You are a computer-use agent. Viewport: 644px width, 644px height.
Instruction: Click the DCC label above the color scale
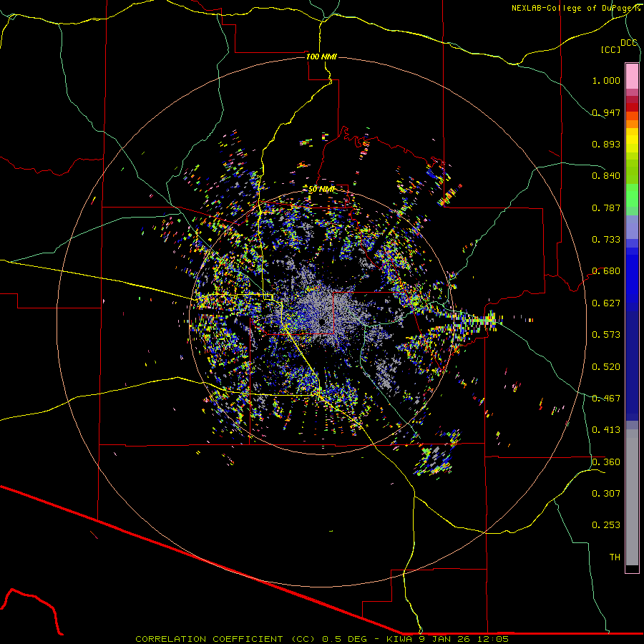628,43
